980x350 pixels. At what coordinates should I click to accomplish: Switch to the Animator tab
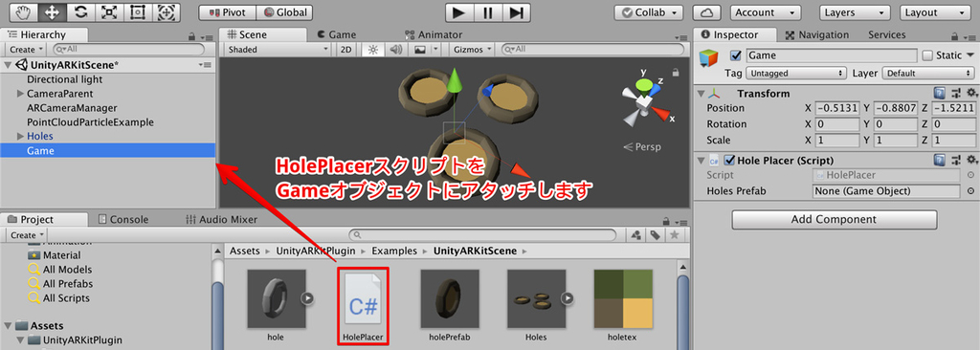[x=434, y=35]
